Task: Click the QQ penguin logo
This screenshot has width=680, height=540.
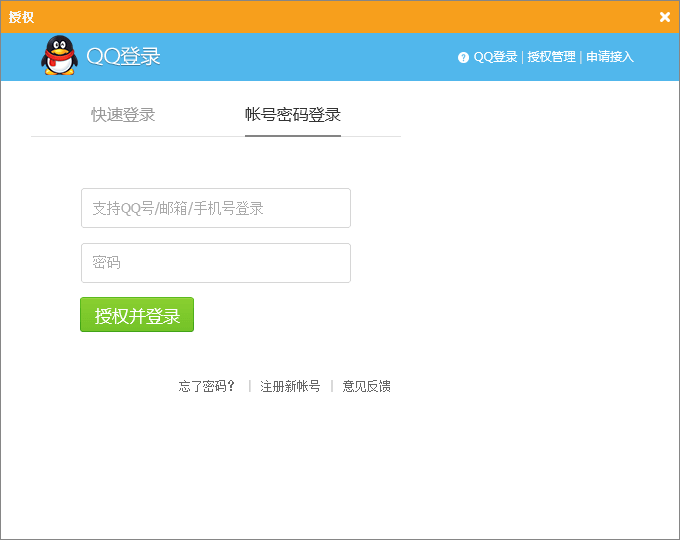Action: [x=58, y=56]
